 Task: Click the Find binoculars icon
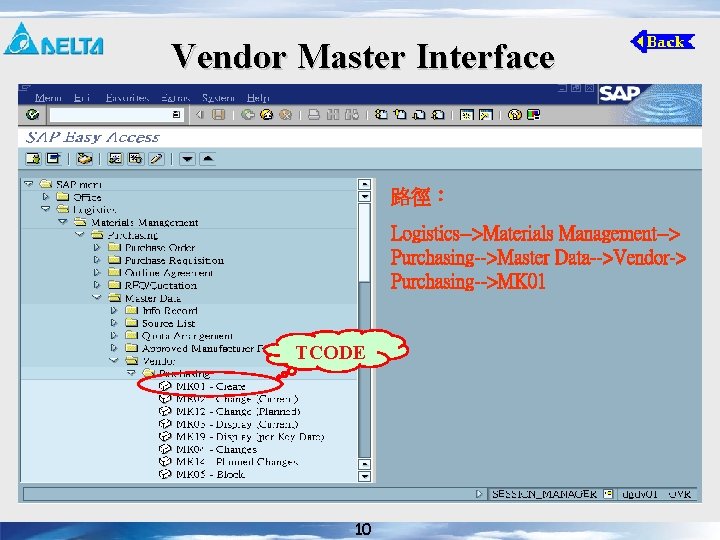pyautogui.click(x=333, y=114)
